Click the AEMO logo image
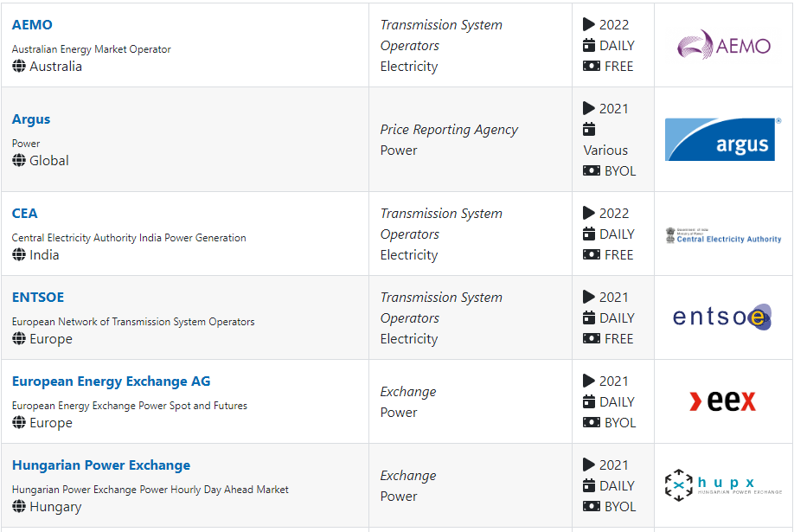The image size is (794, 532). pyautogui.click(x=723, y=45)
